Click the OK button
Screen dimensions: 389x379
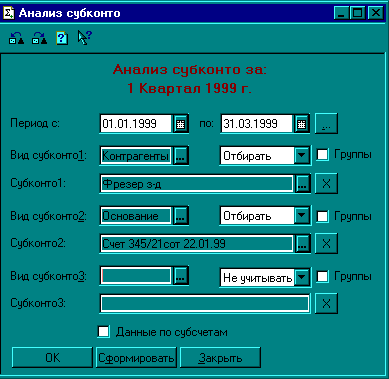click(52, 358)
